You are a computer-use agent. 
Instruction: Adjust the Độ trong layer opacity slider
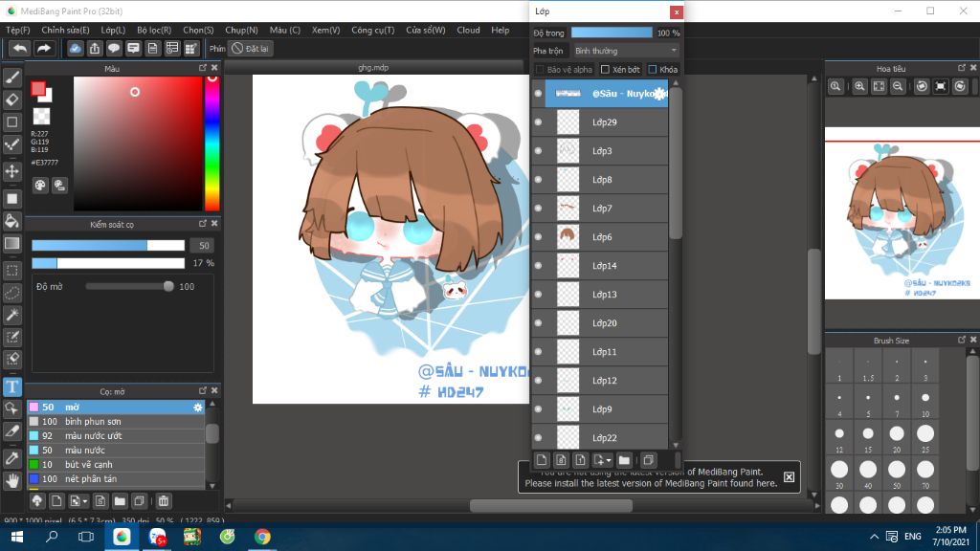click(612, 33)
